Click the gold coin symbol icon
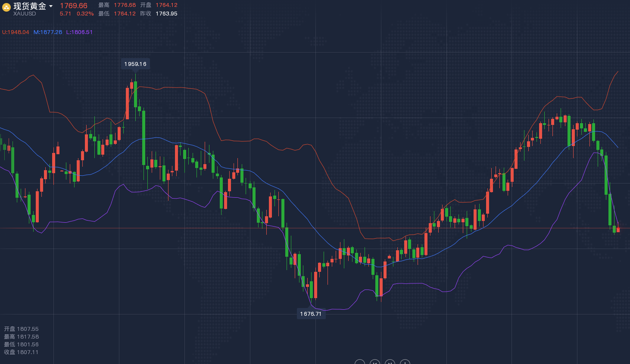 point(6,7)
